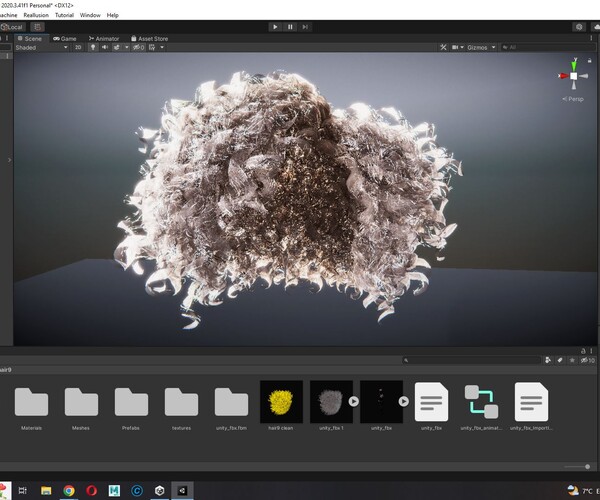Screen dimensions: 600x500
Task: Click green Y axis on orientation gizmo
Action: click(x=574, y=64)
